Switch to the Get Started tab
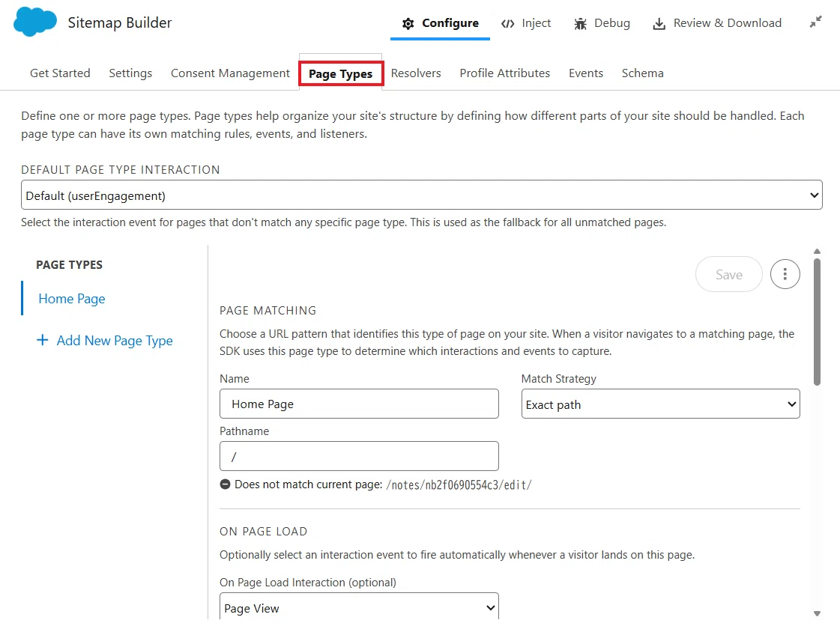Viewport: 840px width, 638px height. 60,73
